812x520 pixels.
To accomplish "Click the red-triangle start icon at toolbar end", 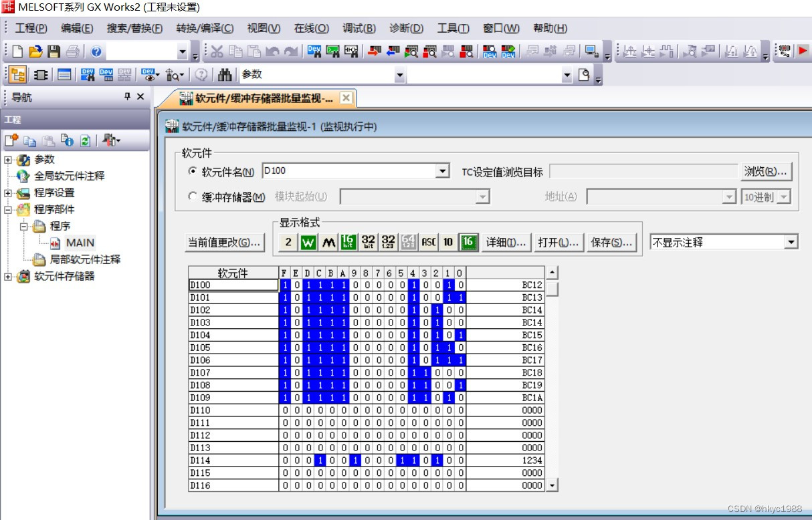I will coord(803,51).
